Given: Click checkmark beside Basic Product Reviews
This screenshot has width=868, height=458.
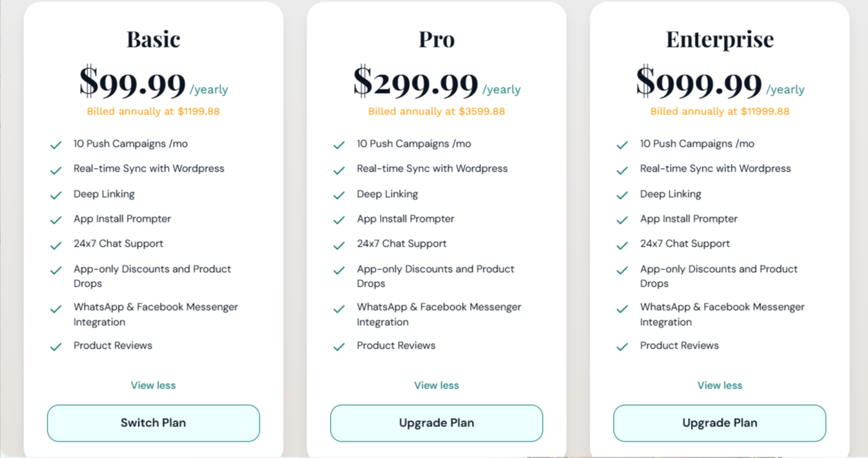Looking at the screenshot, I should (x=56, y=346).
